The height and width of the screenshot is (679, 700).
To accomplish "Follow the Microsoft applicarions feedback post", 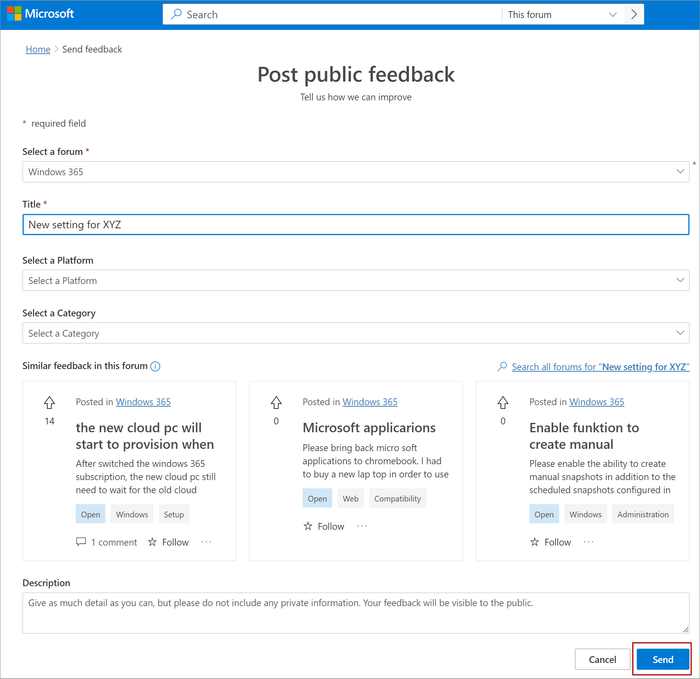I will click(x=324, y=526).
